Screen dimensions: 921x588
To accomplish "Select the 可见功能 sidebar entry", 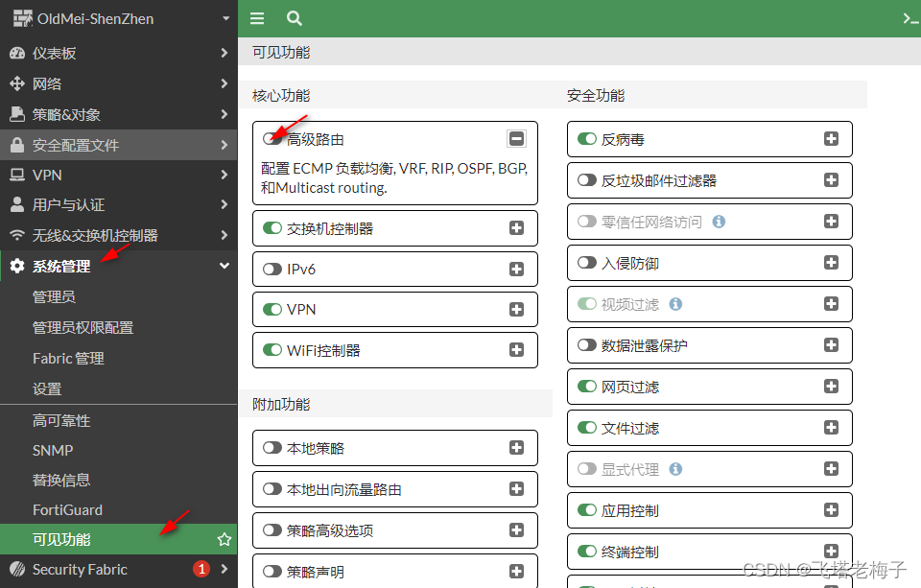I will tap(119, 539).
